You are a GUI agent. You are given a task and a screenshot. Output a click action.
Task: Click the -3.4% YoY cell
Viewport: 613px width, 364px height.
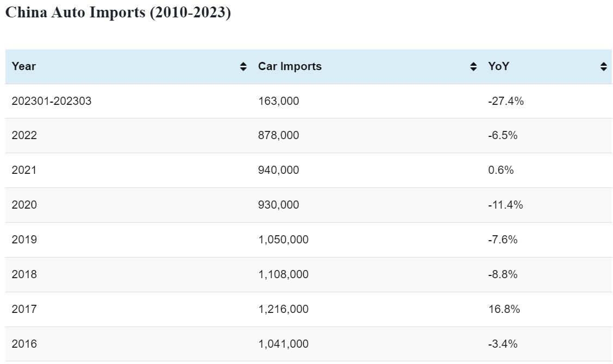click(503, 344)
